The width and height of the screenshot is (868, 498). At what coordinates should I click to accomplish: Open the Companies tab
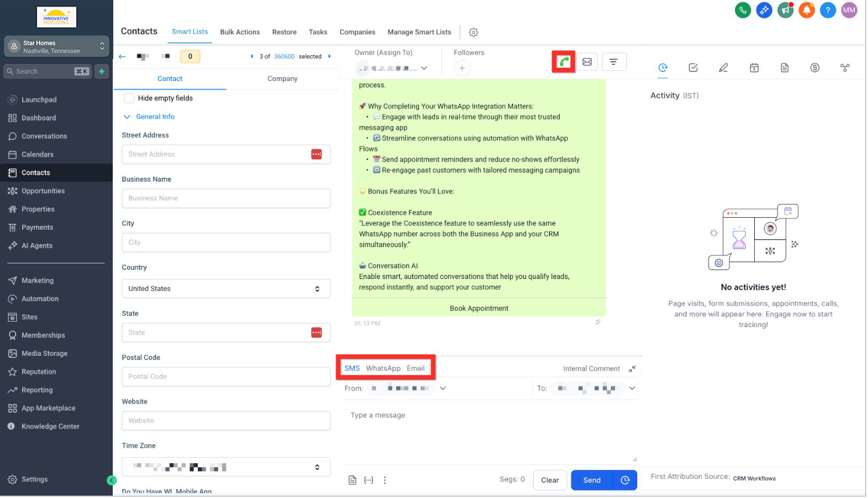357,32
